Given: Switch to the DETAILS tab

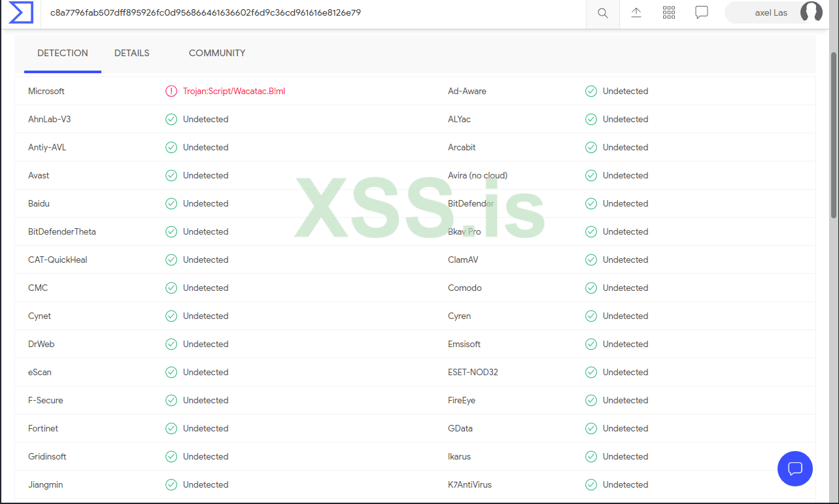Looking at the screenshot, I should click(132, 53).
